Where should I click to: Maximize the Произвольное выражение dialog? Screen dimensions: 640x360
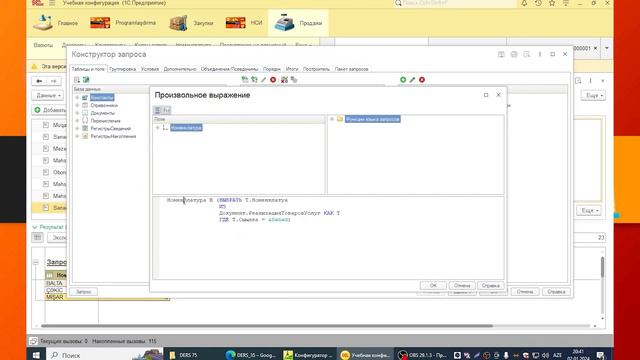[x=486, y=95]
